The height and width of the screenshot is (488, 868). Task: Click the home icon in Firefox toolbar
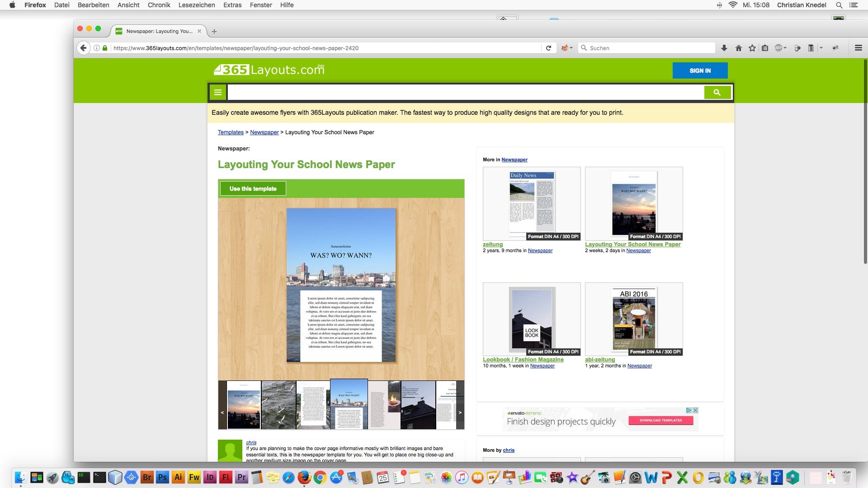(738, 47)
